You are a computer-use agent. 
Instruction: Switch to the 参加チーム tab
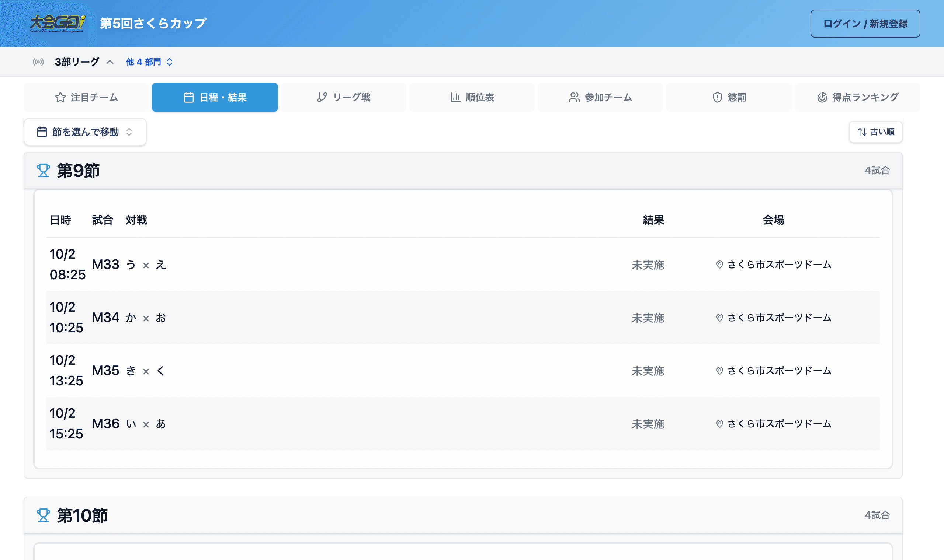coord(600,97)
